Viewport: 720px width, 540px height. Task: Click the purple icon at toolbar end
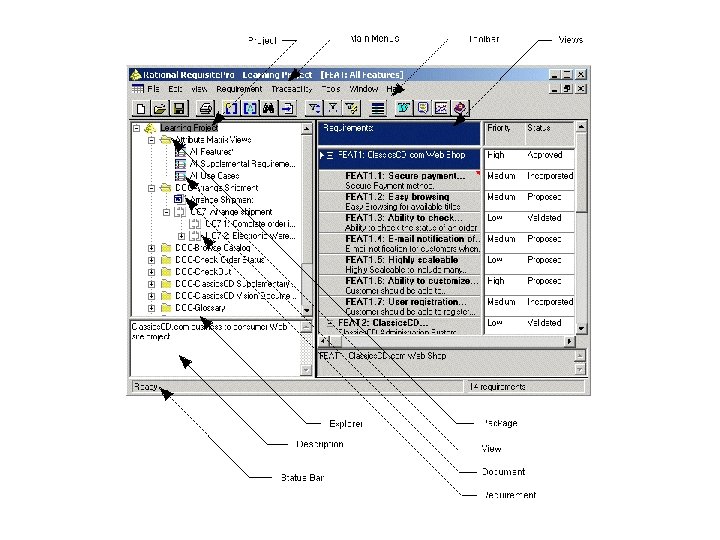point(460,108)
